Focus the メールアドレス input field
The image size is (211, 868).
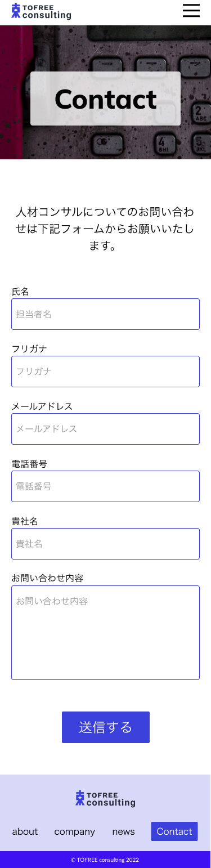coord(105,429)
